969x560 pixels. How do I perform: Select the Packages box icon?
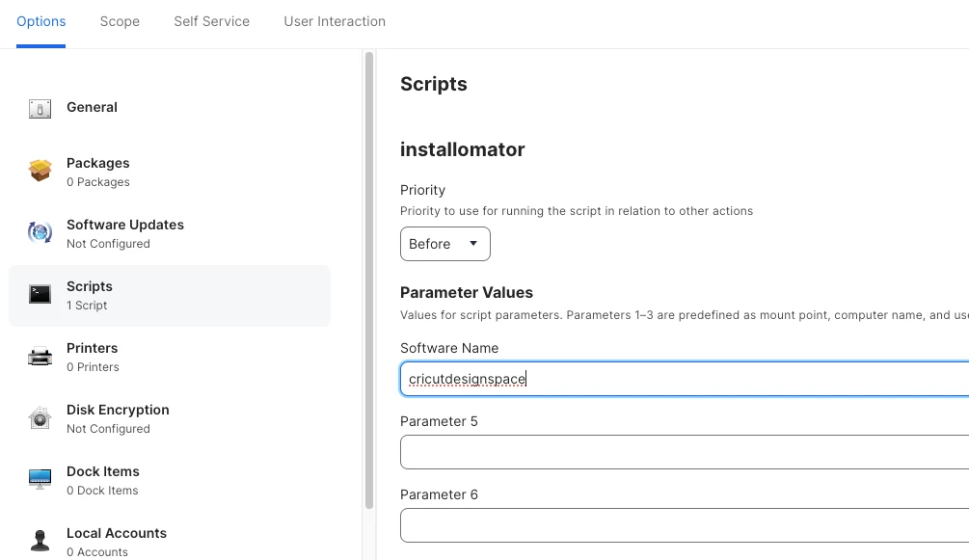click(x=40, y=171)
